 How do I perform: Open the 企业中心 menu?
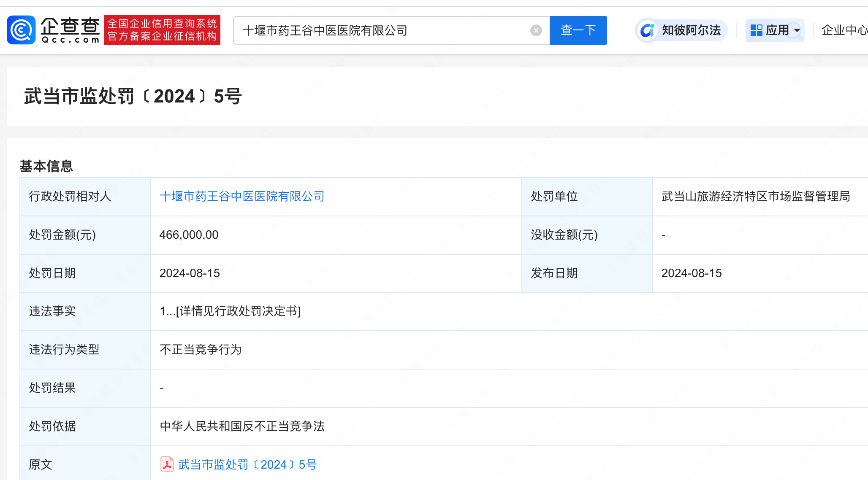coord(844,30)
